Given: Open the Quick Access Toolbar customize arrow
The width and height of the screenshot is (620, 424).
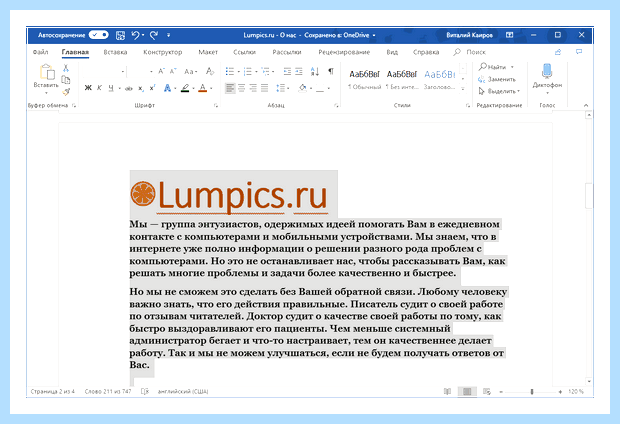Looking at the screenshot, I should click(x=168, y=35).
